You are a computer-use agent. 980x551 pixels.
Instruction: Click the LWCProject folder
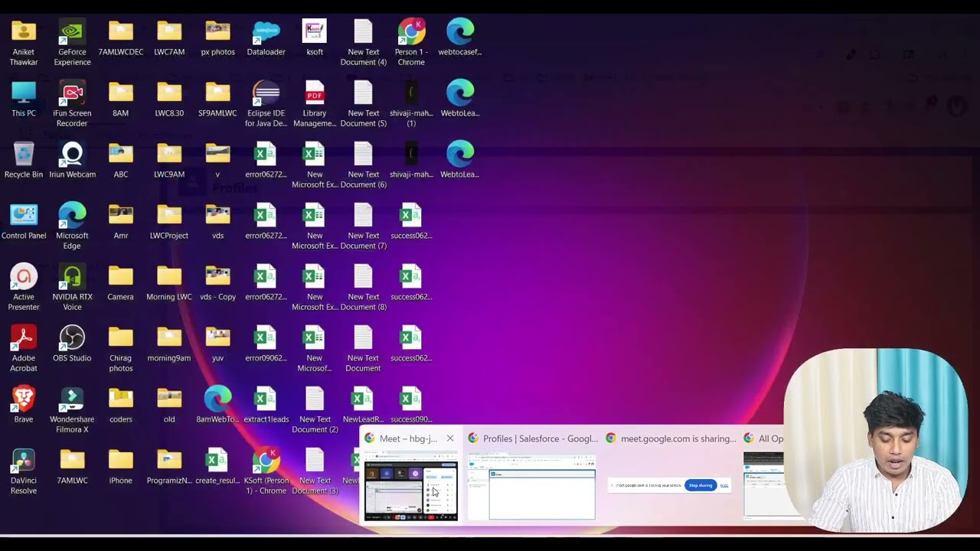click(169, 222)
